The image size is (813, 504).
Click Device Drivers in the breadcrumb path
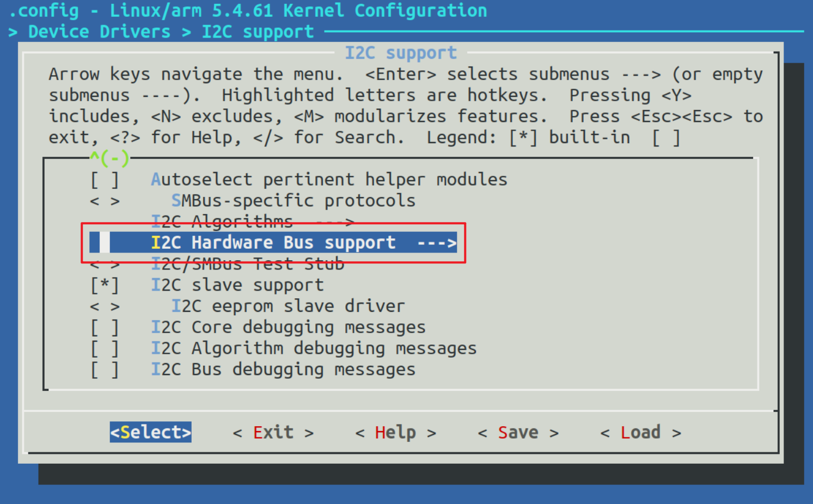[x=99, y=32]
